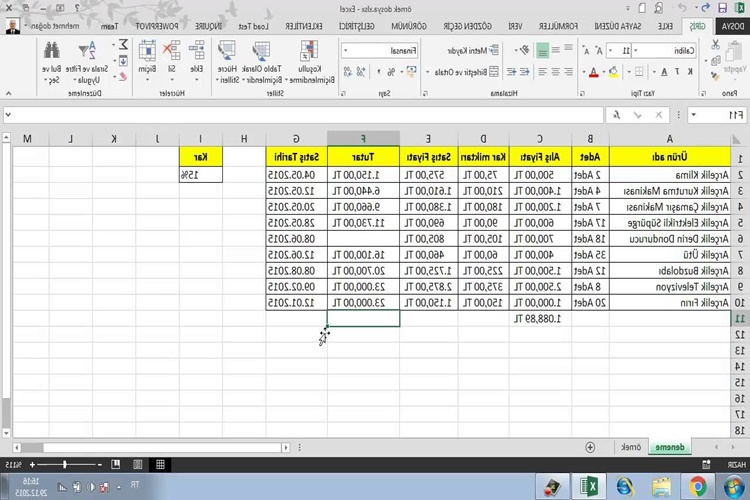750x500 pixels.
Task: Click the horizontal scrollbar thumb
Action: 33,447
